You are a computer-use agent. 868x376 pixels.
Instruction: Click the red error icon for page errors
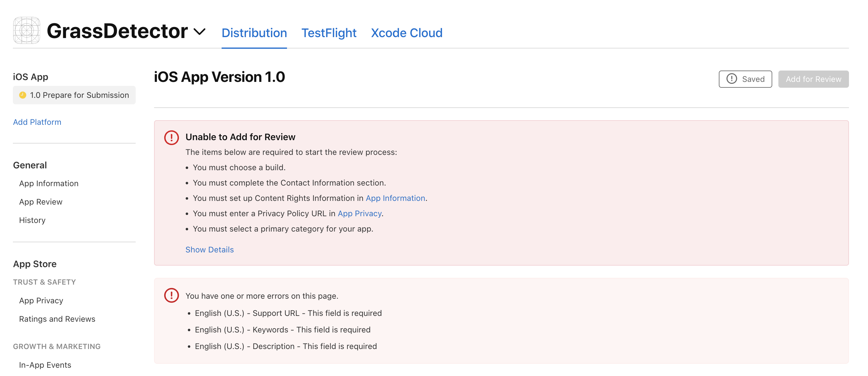tap(171, 295)
